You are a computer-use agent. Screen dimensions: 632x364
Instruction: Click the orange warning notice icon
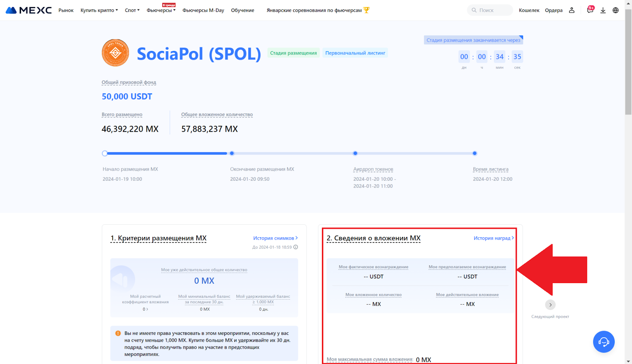click(x=118, y=333)
